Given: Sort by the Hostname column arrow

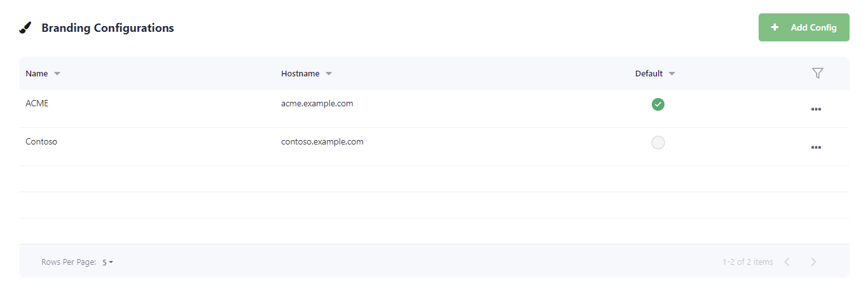Looking at the screenshot, I should coord(329,74).
